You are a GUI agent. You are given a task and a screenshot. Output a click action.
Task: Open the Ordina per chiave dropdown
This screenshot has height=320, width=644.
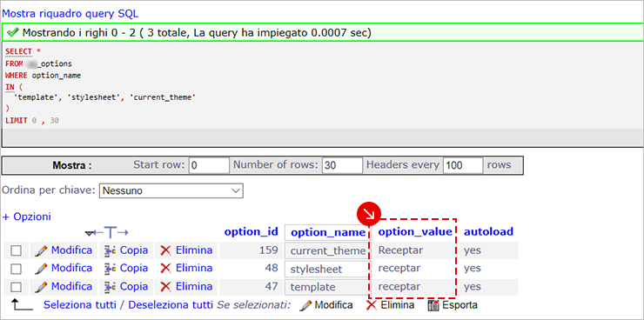[x=171, y=190]
